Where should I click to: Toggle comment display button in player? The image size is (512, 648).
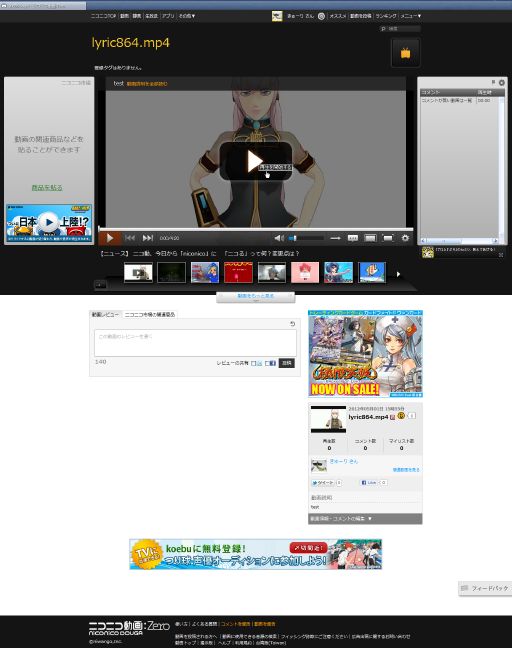[x=352, y=238]
